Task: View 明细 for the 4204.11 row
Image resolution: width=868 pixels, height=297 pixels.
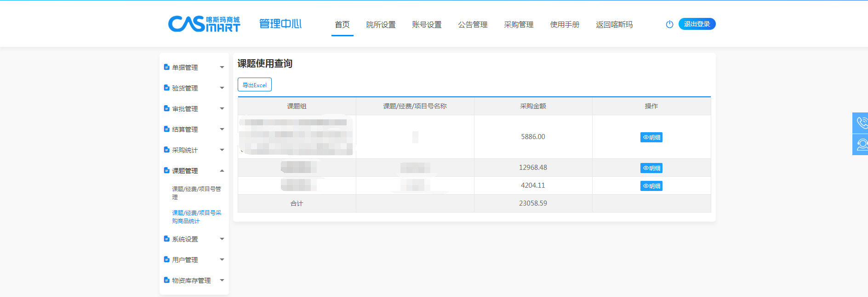Action: point(651,186)
